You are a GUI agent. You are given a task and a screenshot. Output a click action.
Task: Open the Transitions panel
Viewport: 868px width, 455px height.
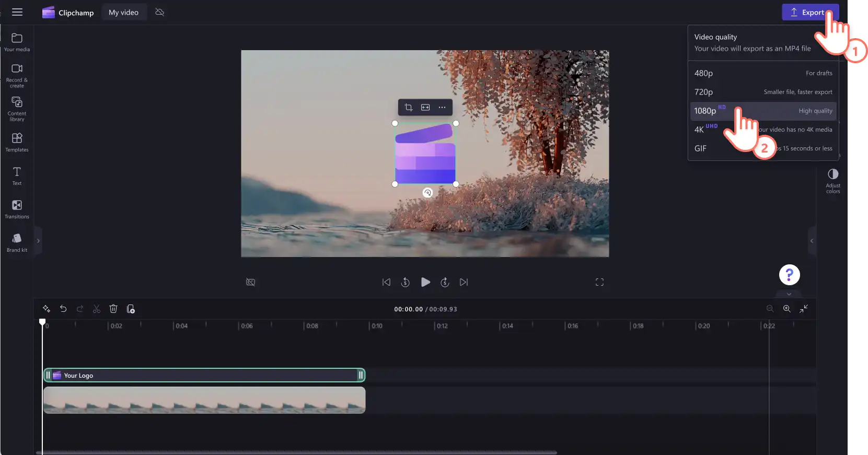17,209
